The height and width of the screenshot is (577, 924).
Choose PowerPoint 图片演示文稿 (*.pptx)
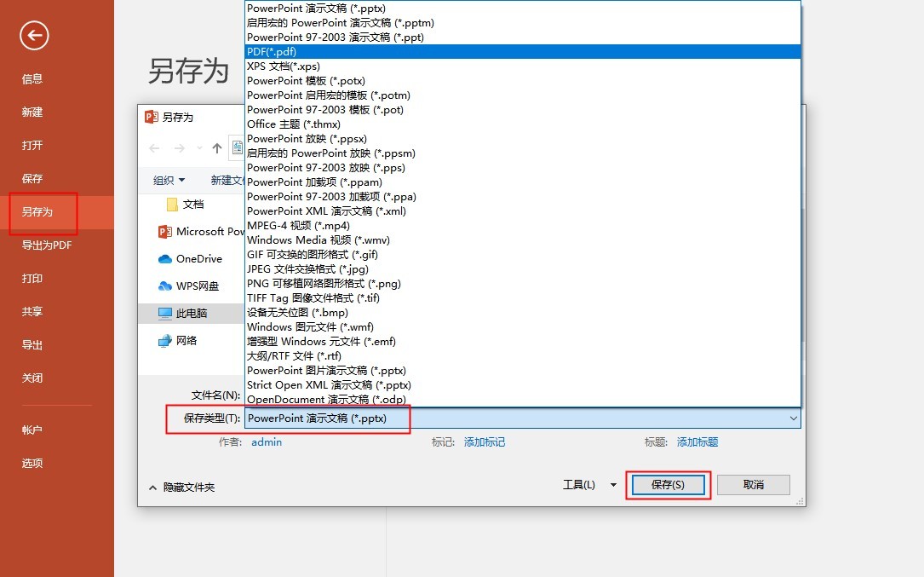point(523,371)
